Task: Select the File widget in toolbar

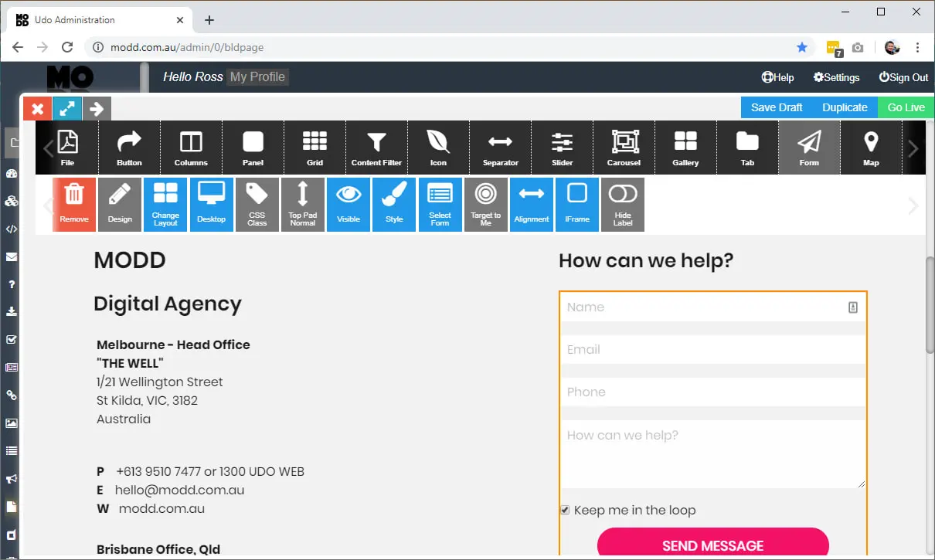Action: pos(68,148)
